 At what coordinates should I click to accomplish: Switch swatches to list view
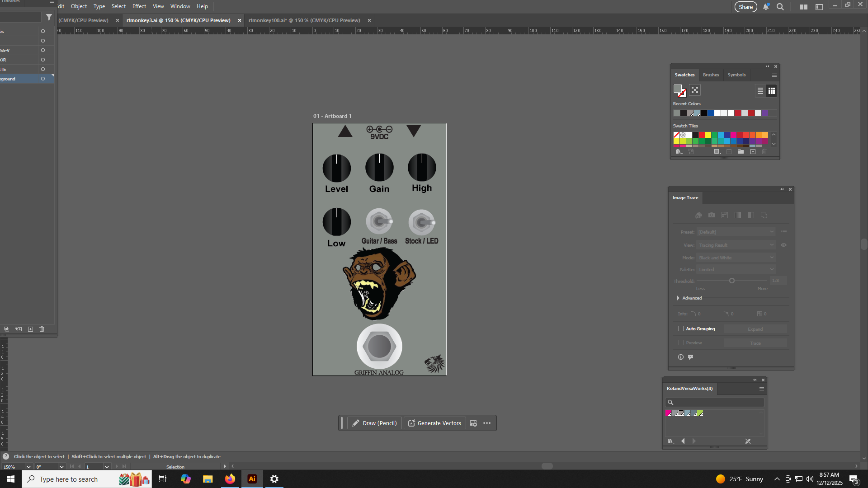click(x=760, y=91)
